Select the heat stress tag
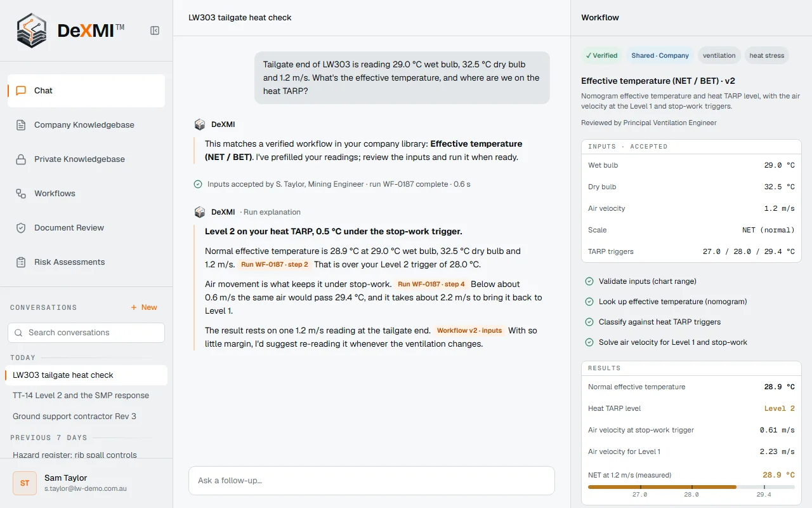This screenshot has width=812, height=508. click(x=767, y=56)
